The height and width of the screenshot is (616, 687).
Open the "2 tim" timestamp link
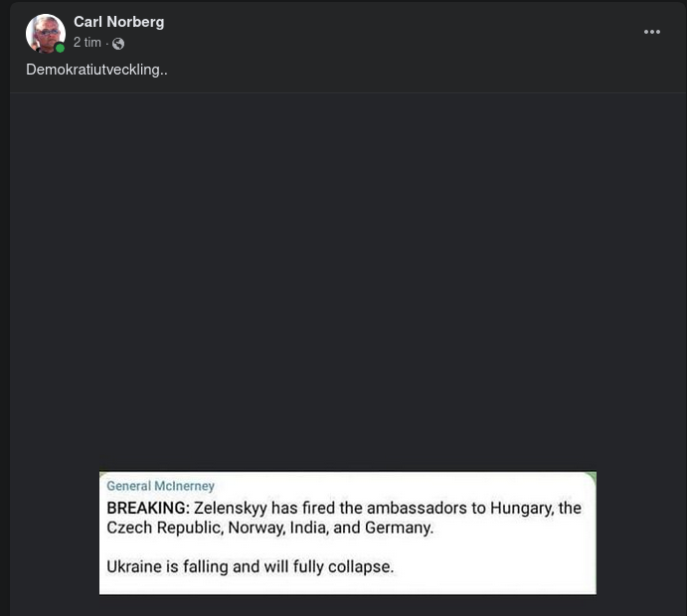click(x=87, y=43)
